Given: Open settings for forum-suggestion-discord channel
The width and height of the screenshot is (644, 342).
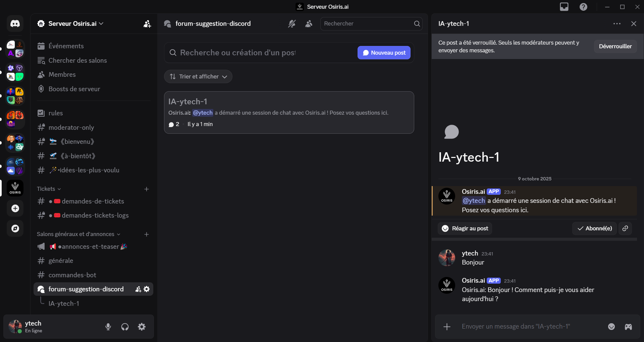Looking at the screenshot, I should tap(147, 289).
